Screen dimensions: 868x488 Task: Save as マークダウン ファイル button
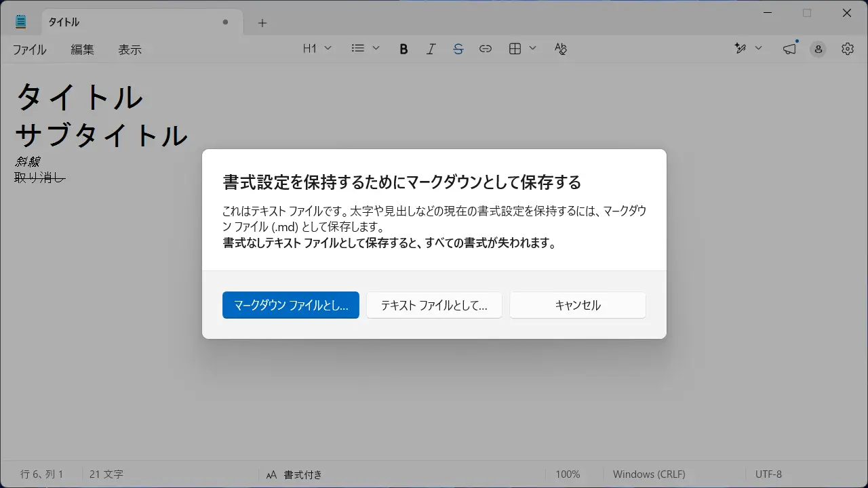[291, 305]
